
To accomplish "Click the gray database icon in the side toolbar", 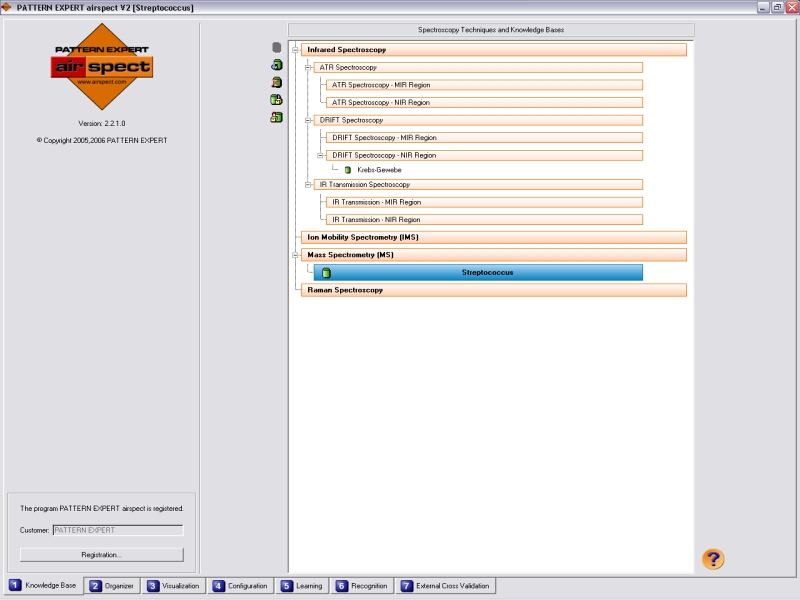I will coord(277,47).
